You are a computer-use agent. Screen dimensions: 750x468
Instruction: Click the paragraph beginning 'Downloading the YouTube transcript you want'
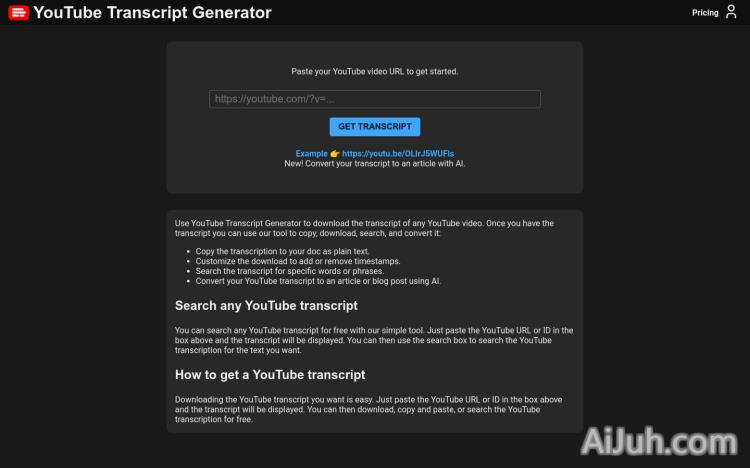tap(368, 409)
